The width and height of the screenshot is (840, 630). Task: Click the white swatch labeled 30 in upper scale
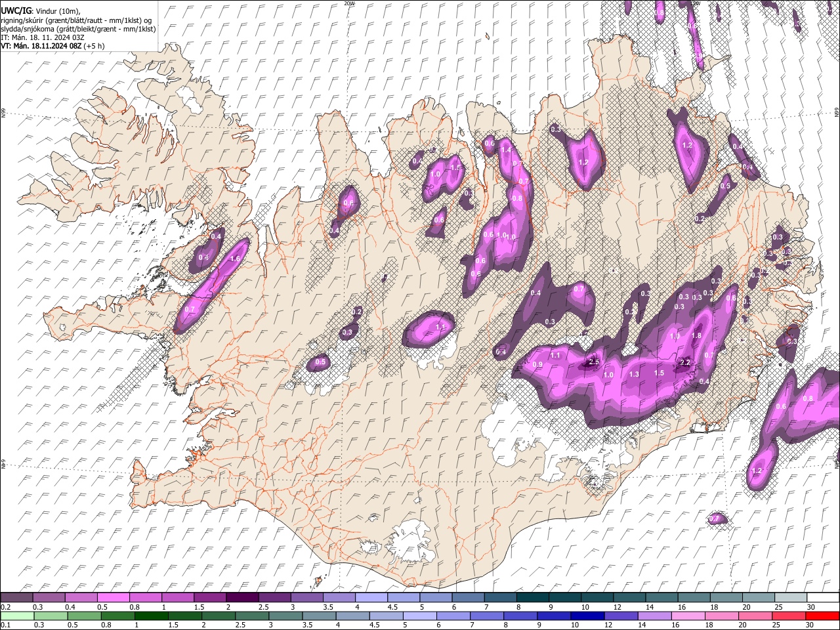pos(823,598)
